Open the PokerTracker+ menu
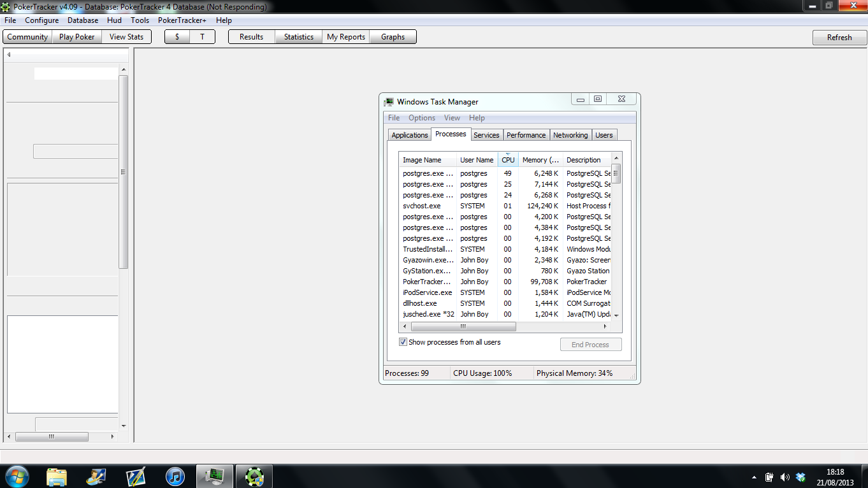 182,20
